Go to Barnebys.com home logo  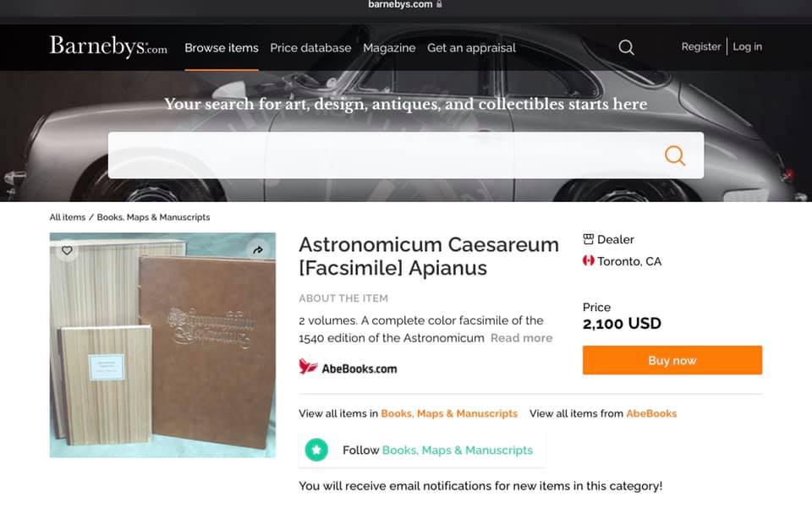click(x=108, y=47)
